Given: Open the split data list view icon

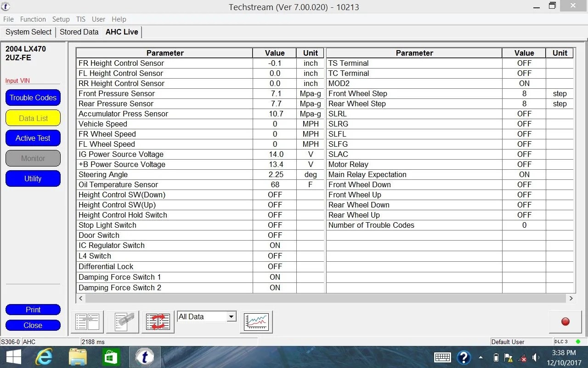Looking at the screenshot, I should tap(87, 322).
